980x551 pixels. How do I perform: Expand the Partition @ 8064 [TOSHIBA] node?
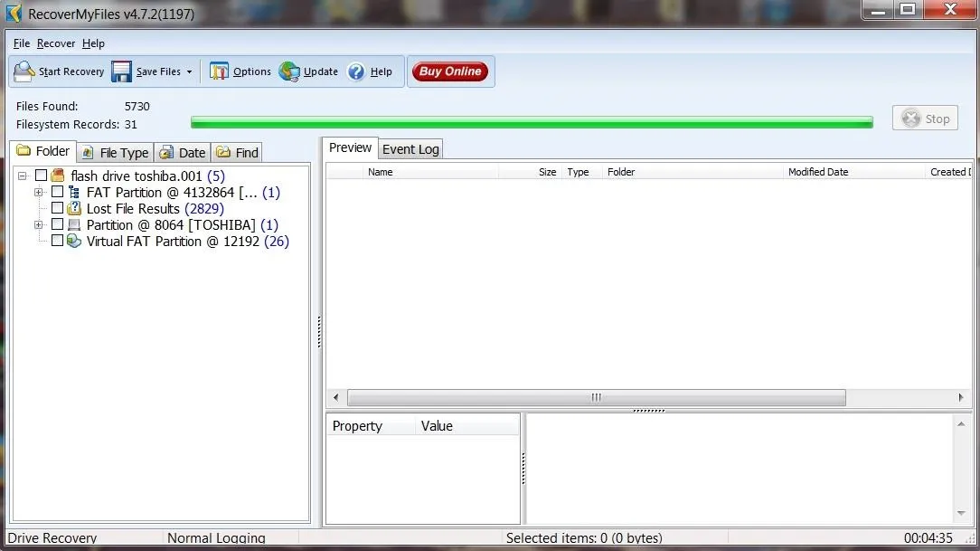pos(39,224)
